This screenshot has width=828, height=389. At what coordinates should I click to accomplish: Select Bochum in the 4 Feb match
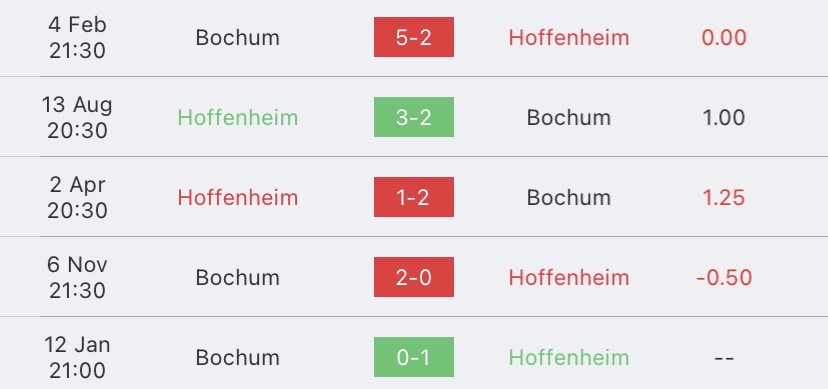click(x=238, y=37)
